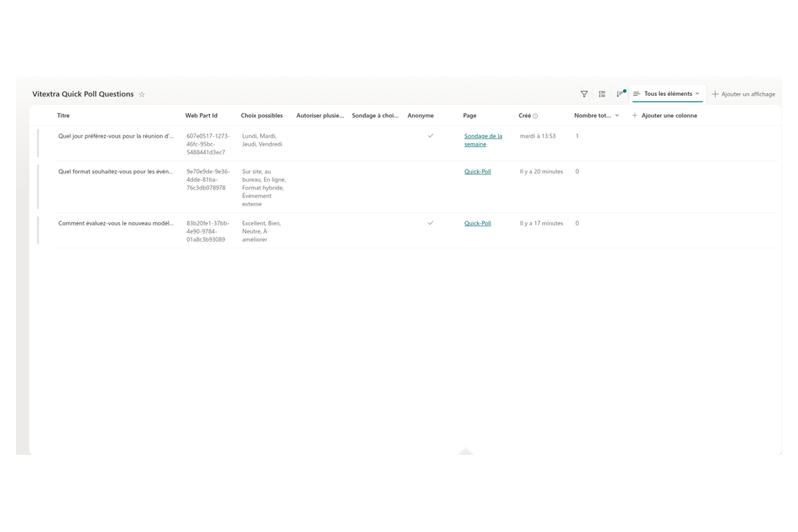Open the filter pane icon
Screen dimensions: 798x532
coord(584,94)
